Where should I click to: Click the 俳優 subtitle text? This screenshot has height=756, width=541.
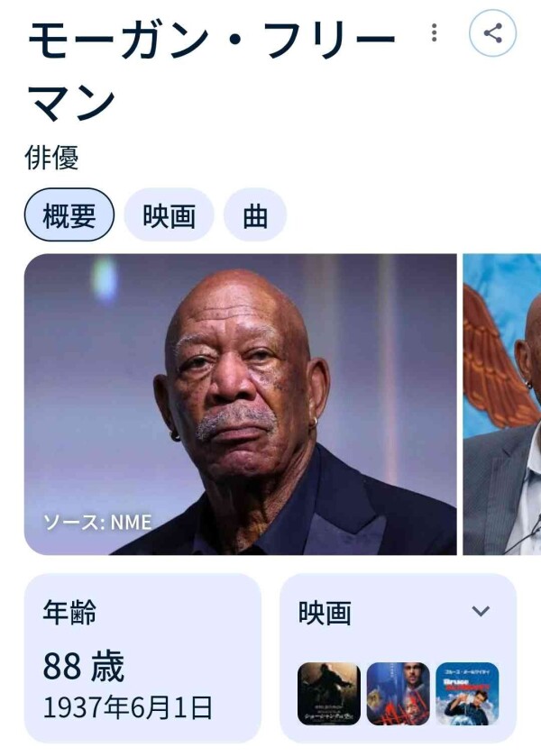[x=51, y=157]
